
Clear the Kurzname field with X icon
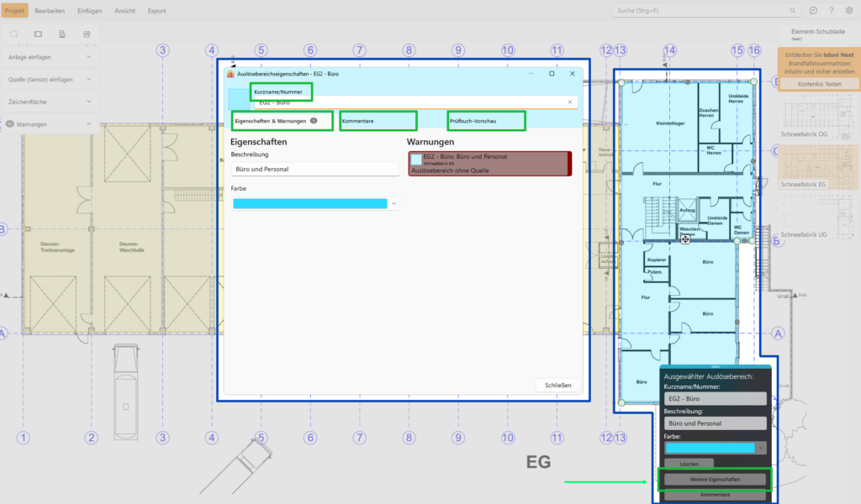(569, 102)
